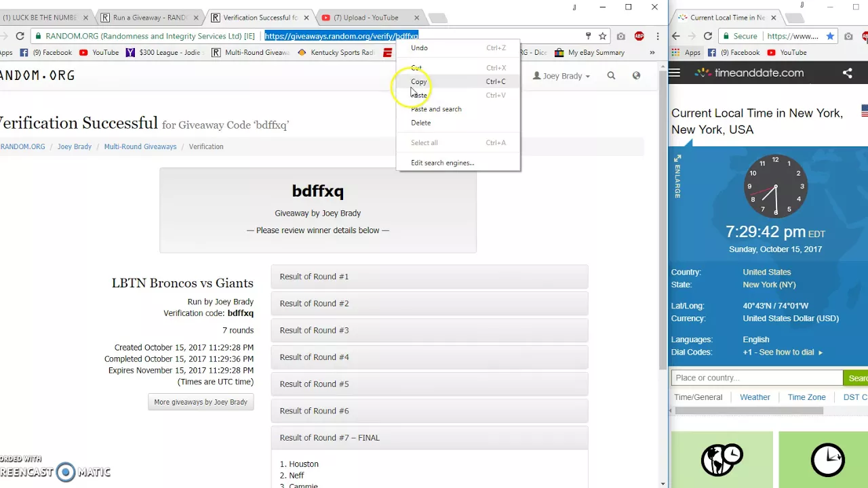This screenshot has height=488, width=868.
Task: Click the timeanddate horizontal scrollbar
Action: 749,411
